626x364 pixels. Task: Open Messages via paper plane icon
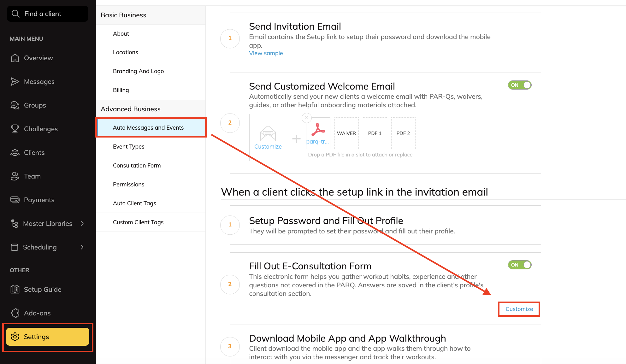(x=15, y=82)
